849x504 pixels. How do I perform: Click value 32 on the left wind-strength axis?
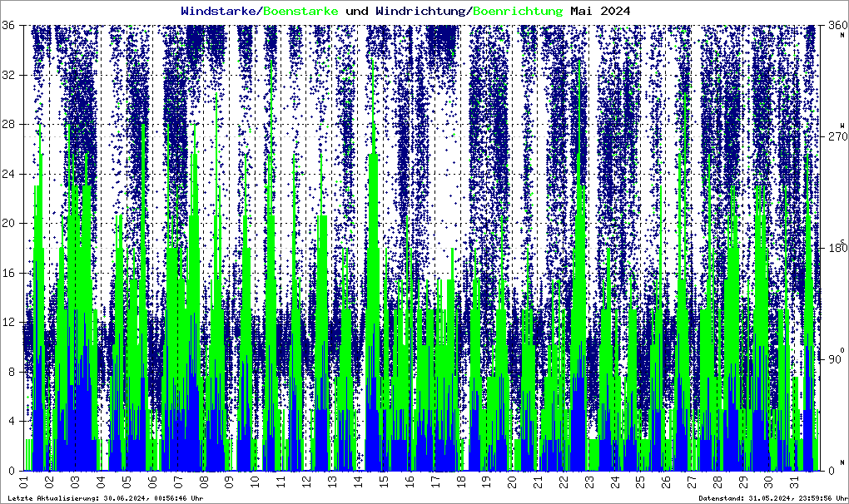tap(8, 75)
